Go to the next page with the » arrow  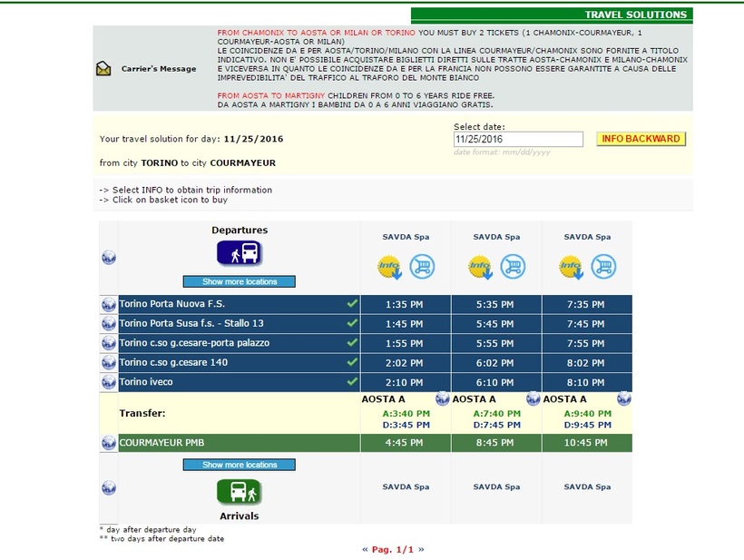(421, 549)
